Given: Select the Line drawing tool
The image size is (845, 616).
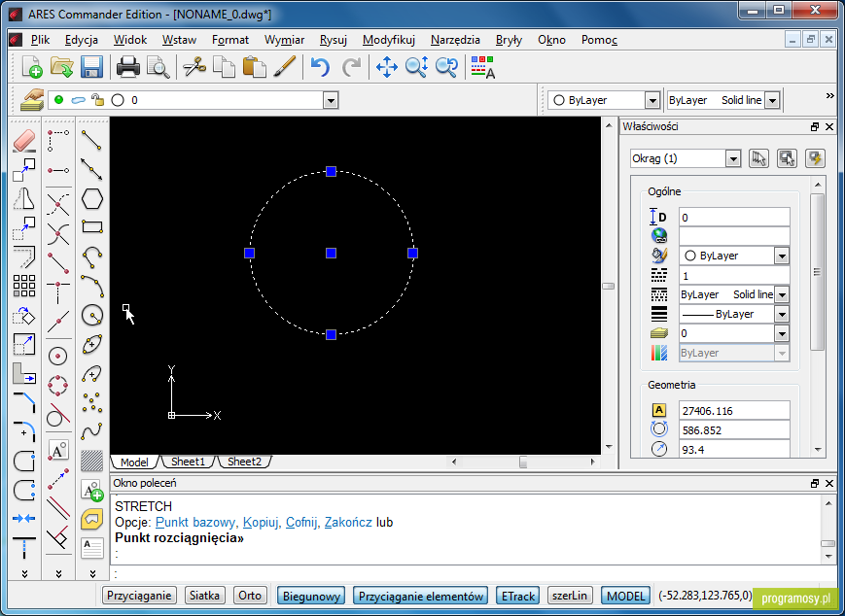Looking at the screenshot, I should [x=91, y=141].
